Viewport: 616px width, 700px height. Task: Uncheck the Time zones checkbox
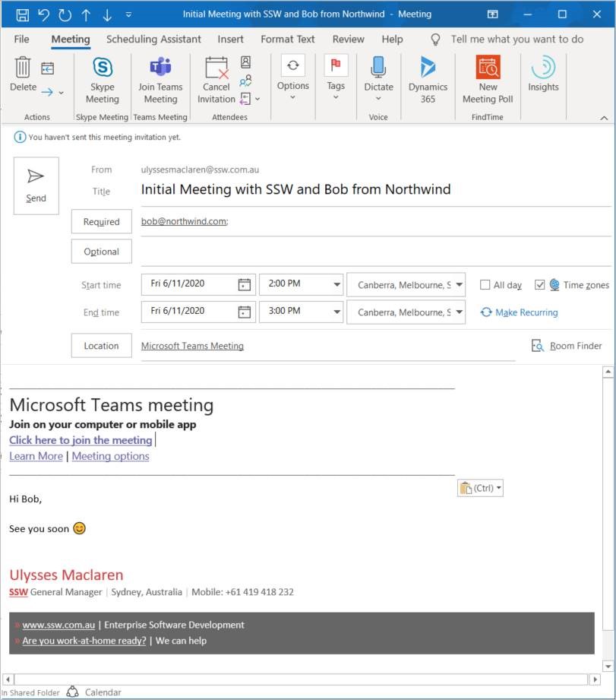click(x=540, y=285)
